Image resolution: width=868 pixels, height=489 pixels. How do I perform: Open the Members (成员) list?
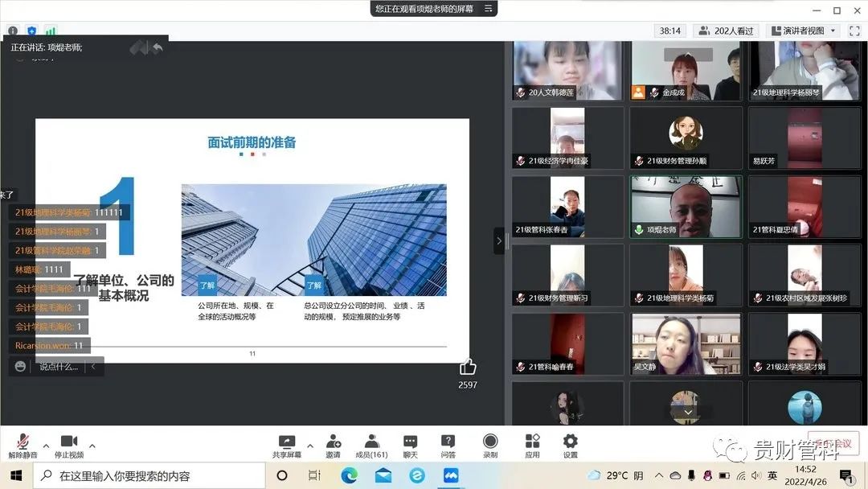click(371, 442)
